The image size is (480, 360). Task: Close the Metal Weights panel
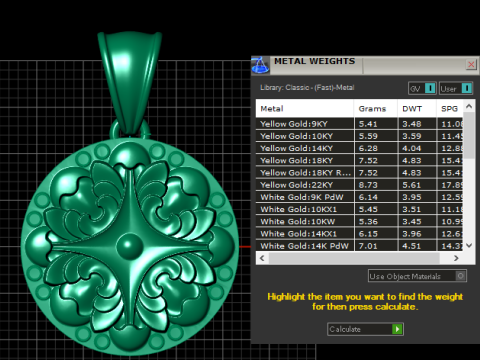point(471,64)
